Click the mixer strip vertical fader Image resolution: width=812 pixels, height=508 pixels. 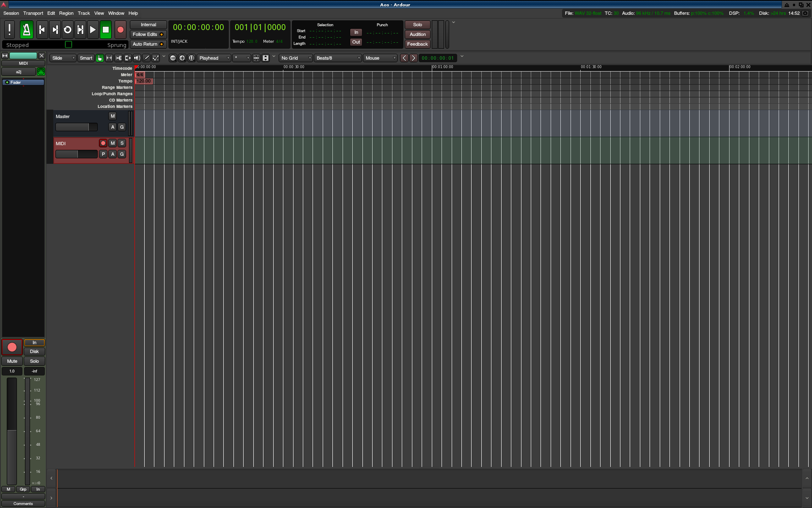pyautogui.click(x=12, y=431)
